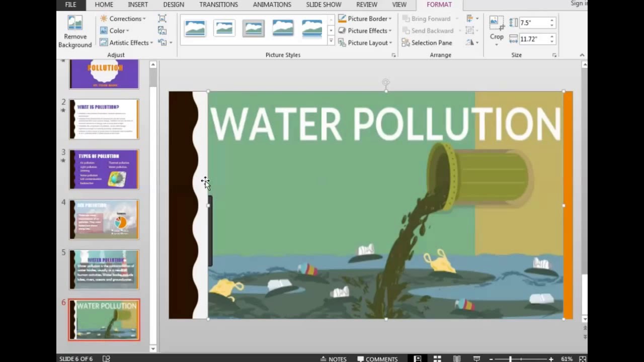Click the Crop tool icon
This screenshot has height=362, width=644.
tap(497, 23)
